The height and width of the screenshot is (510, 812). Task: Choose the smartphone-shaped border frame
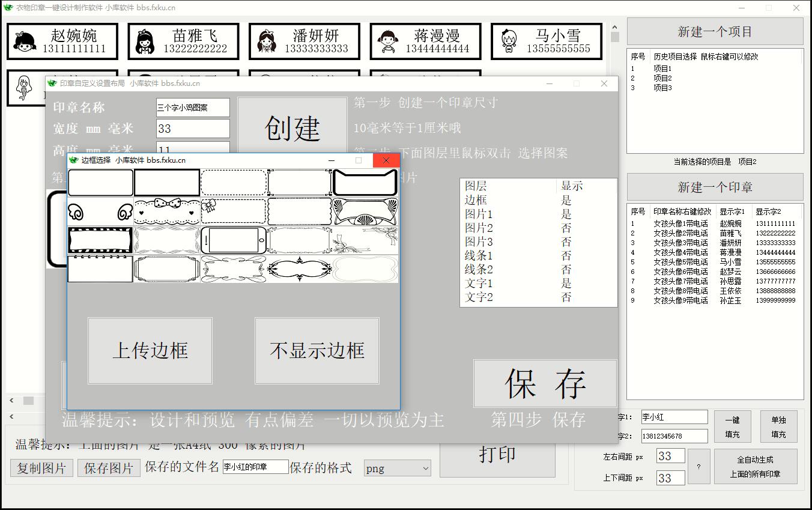pos(233,240)
